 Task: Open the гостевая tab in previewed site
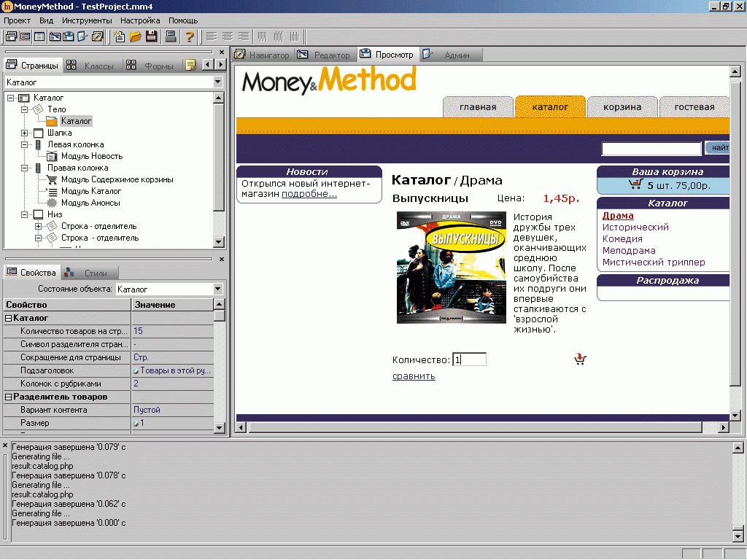pyautogui.click(x=694, y=107)
